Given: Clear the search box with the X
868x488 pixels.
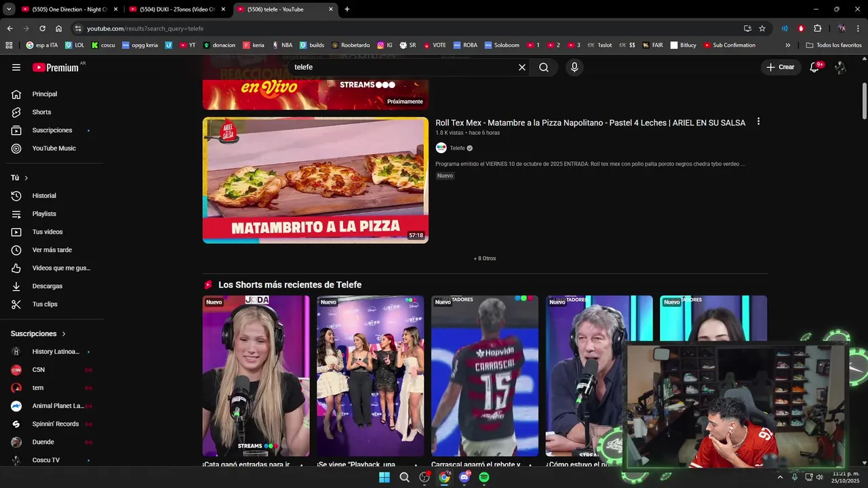Looking at the screenshot, I should (522, 67).
